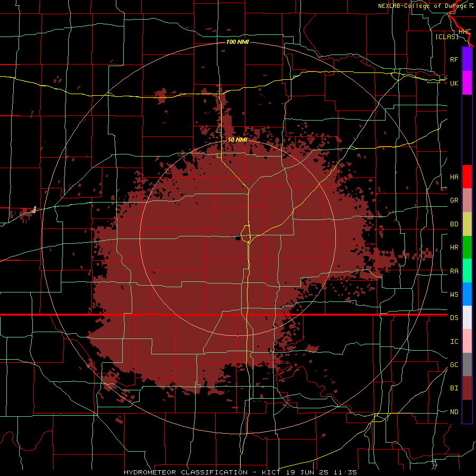Image resolution: width=476 pixels, height=476 pixels.
Task: Click the "100 NMI" range ring label
Action: click(237, 42)
